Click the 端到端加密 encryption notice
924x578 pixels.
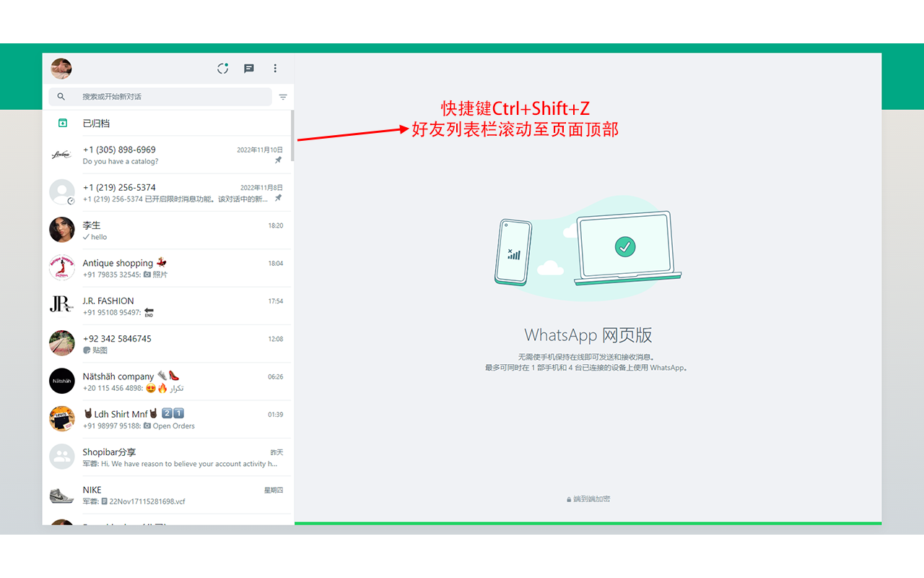point(588,499)
